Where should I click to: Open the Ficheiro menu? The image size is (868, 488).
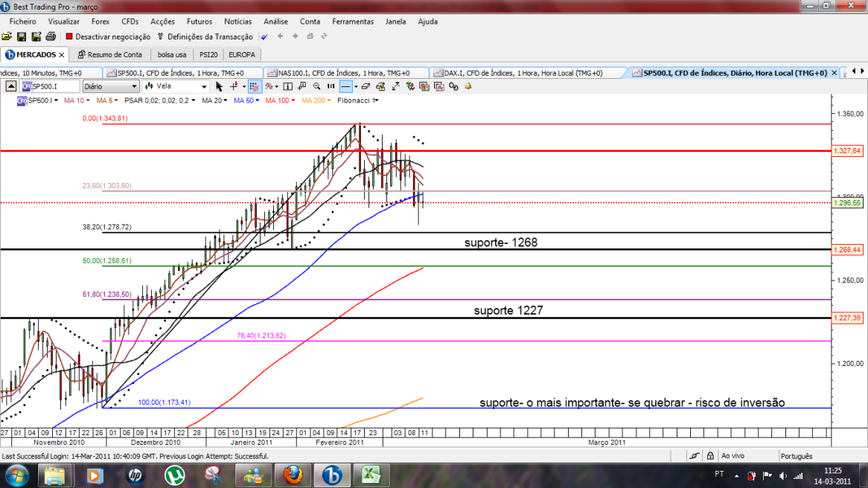[22, 22]
